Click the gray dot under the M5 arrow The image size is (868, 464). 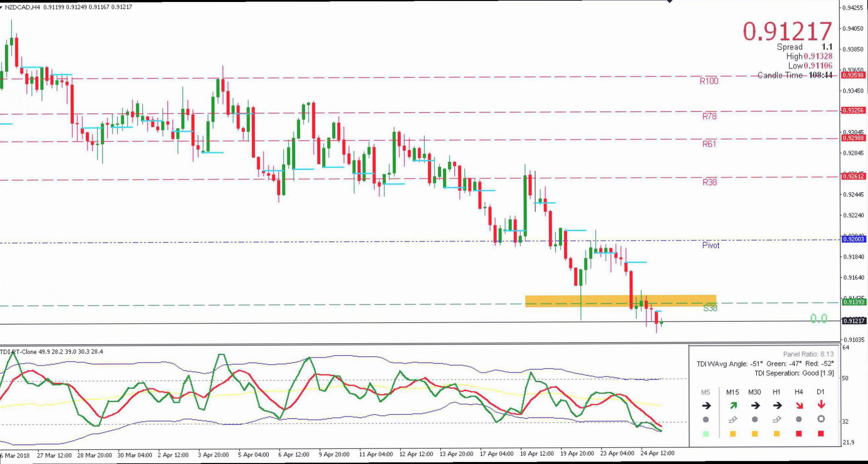pos(706,419)
